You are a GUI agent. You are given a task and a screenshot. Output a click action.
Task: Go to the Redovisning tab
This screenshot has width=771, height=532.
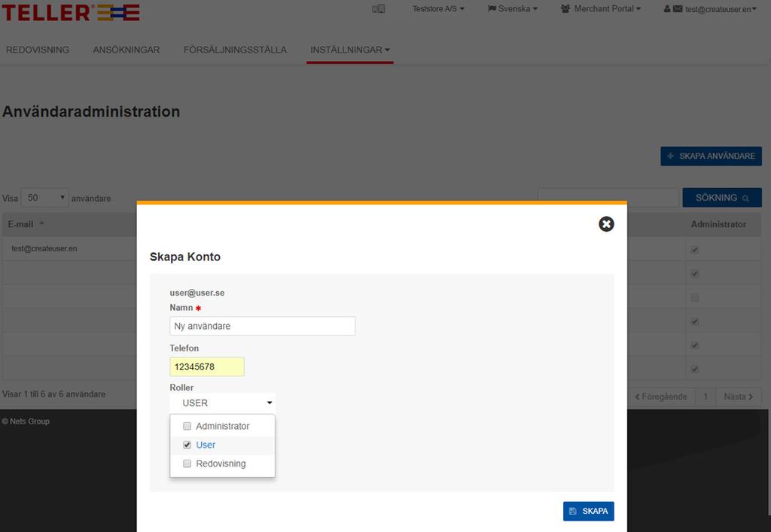pyautogui.click(x=38, y=50)
